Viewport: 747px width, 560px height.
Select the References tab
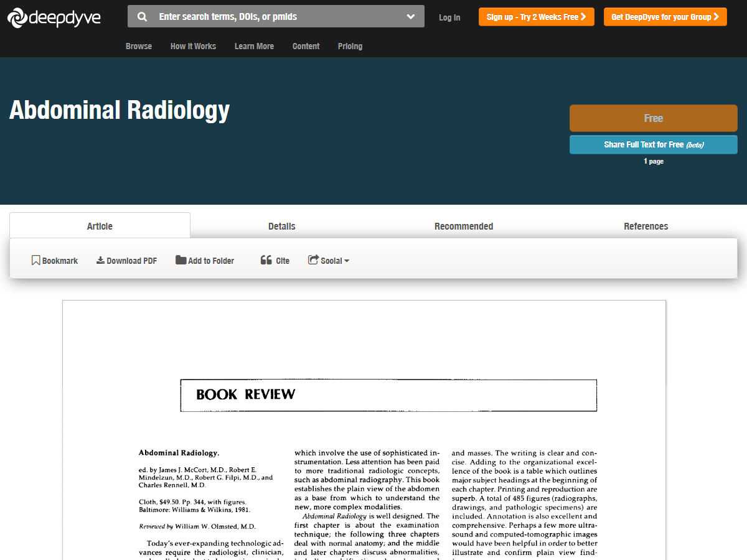pyautogui.click(x=646, y=226)
